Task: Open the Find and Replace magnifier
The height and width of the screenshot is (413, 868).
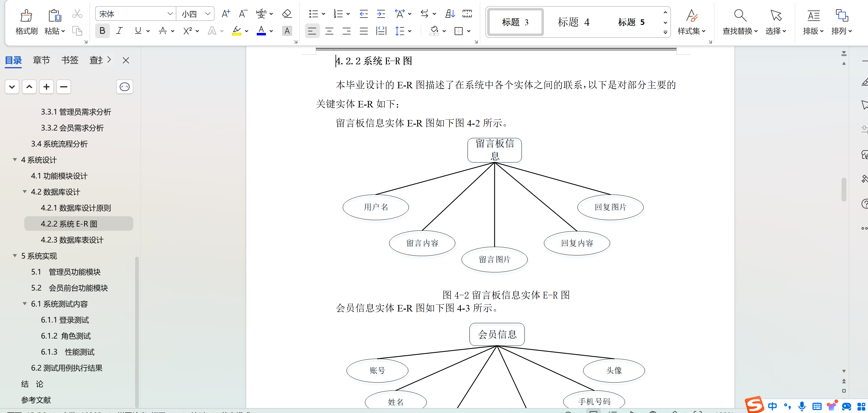Action: click(x=740, y=16)
